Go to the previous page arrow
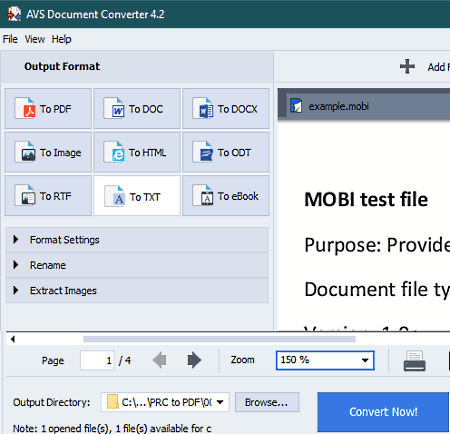Image resolution: width=450 pixels, height=434 pixels. click(160, 360)
